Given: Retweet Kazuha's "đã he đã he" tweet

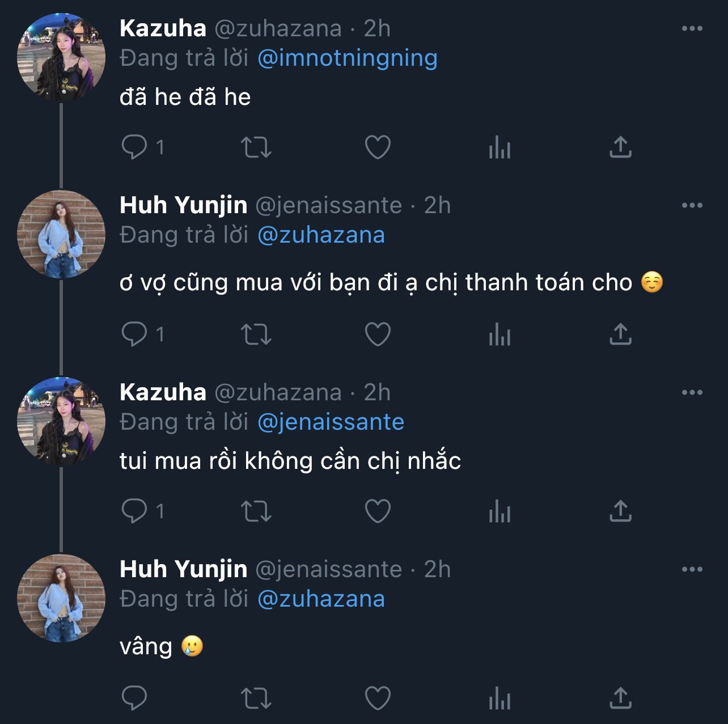Looking at the screenshot, I should click(256, 147).
